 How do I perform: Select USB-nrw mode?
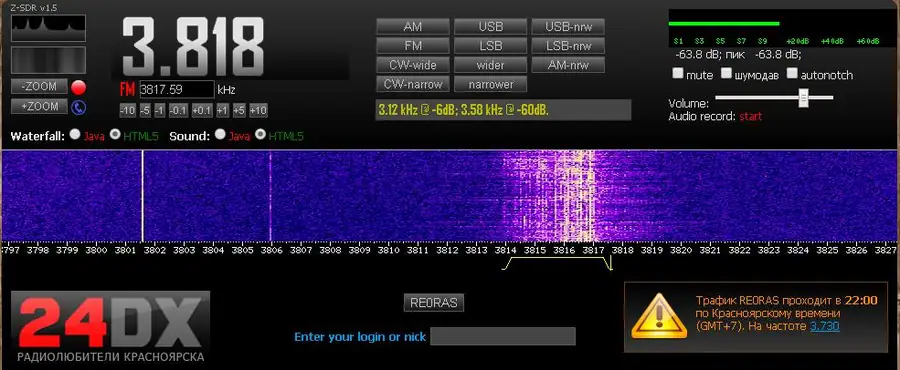pos(568,26)
